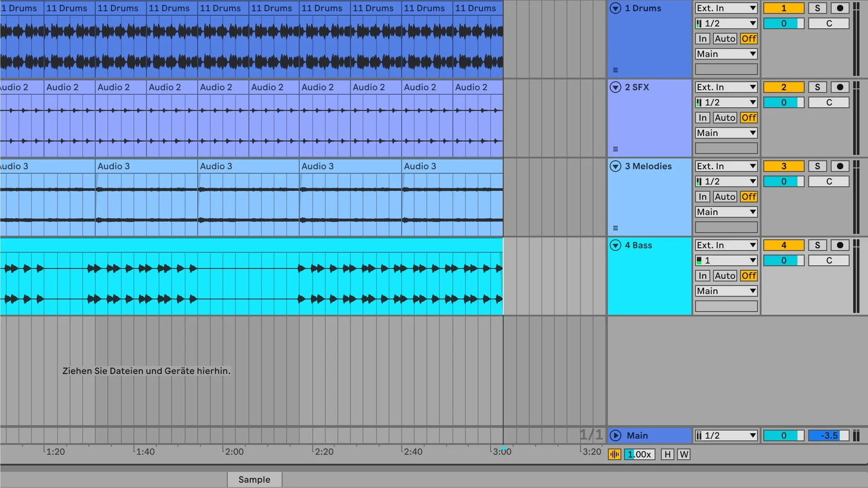Optimize arrangement height with the H button
Screen dimensions: 868x488
pyautogui.click(x=668, y=454)
